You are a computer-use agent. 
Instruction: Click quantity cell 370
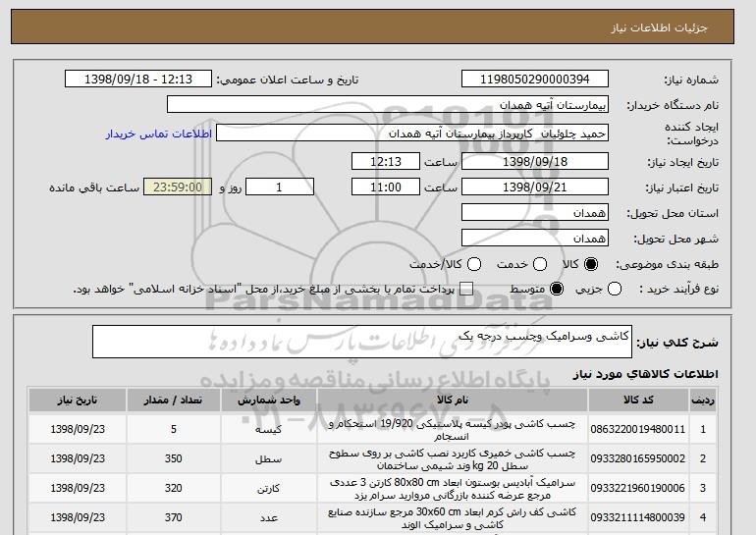click(x=173, y=517)
